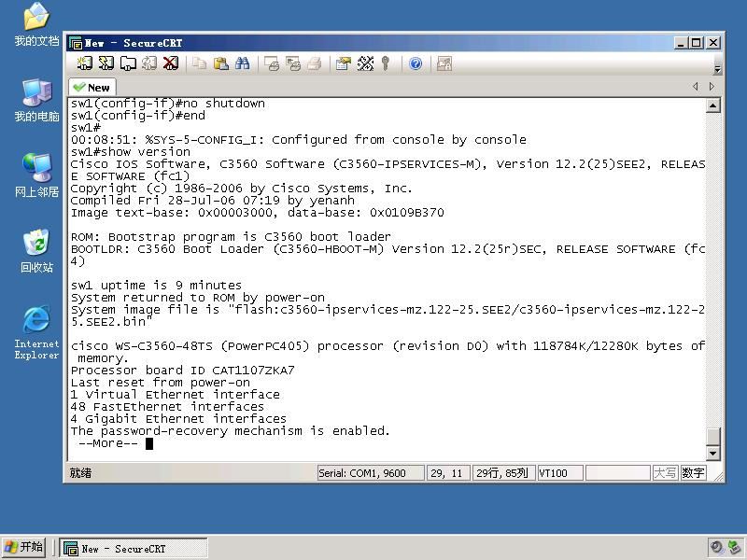Open the 我的文档 desktop icon
The height and width of the screenshot is (560, 747).
36,25
